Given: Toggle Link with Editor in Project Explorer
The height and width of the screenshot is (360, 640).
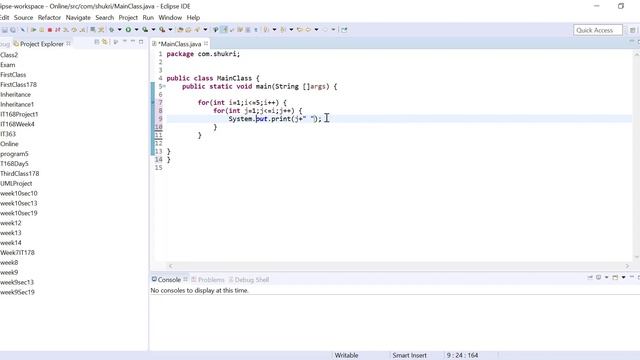Looking at the screenshot, I should coord(105,42).
